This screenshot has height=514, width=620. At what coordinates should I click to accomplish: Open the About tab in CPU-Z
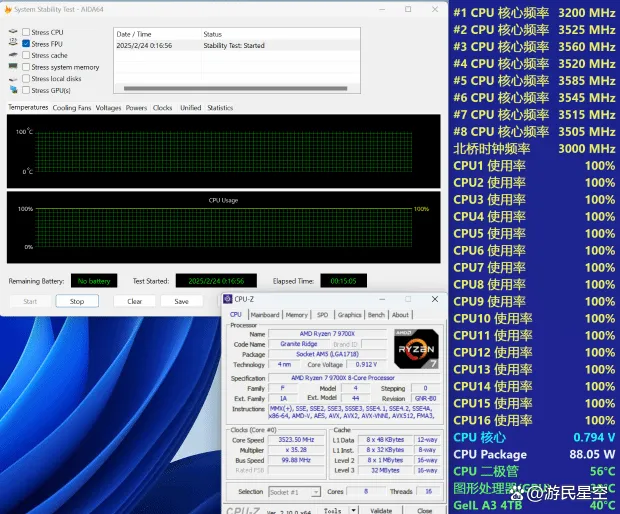tap(400, 315)
